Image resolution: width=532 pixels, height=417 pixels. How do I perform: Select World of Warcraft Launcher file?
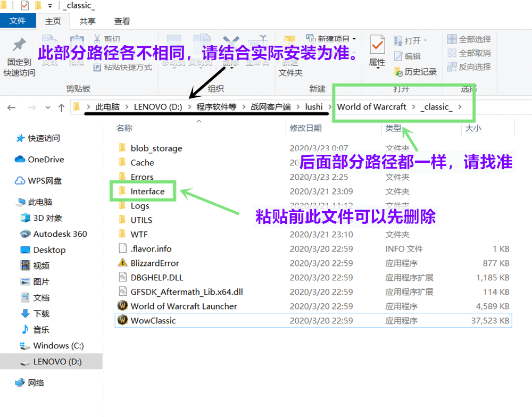click(x=184, y=306)
